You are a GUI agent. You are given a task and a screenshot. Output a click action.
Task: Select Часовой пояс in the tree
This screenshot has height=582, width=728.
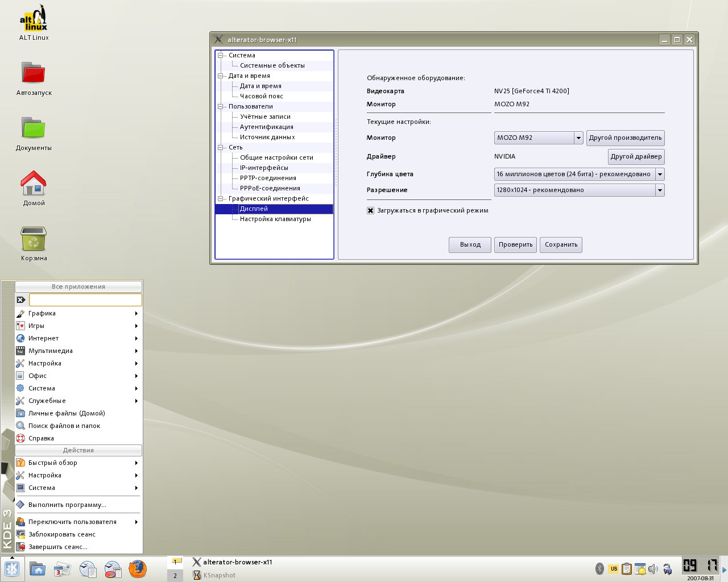coord(261,96)
